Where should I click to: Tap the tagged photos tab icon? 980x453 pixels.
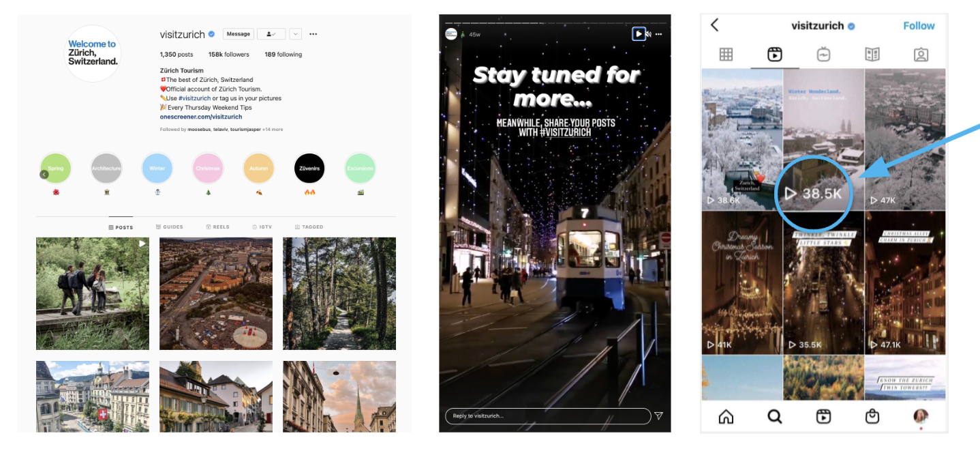[921, 55]
